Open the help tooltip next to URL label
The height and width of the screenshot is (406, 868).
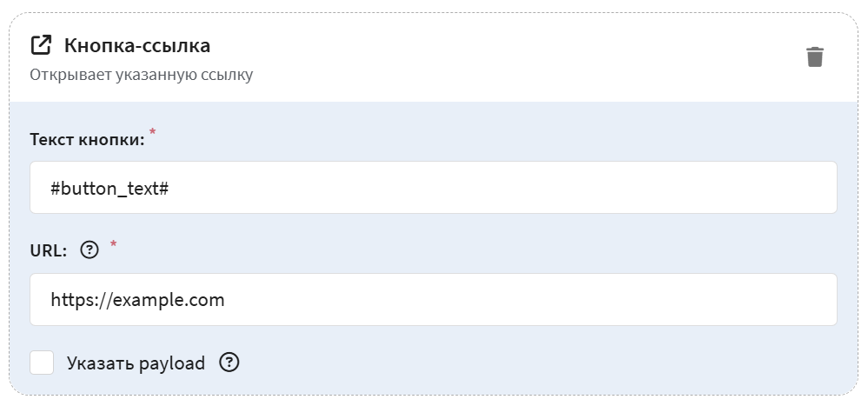(x=89, y=251)
